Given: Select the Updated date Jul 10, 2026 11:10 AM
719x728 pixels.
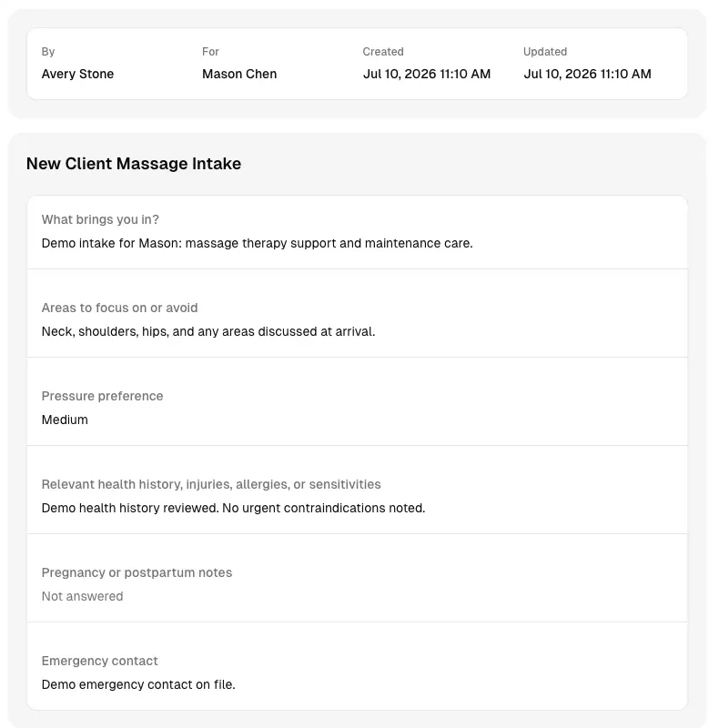Looking at the screenshot, I should [587, 74].
